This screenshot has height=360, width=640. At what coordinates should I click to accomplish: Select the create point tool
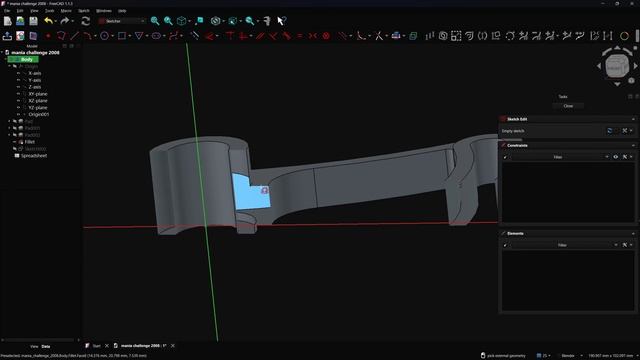tap(48, 36)
